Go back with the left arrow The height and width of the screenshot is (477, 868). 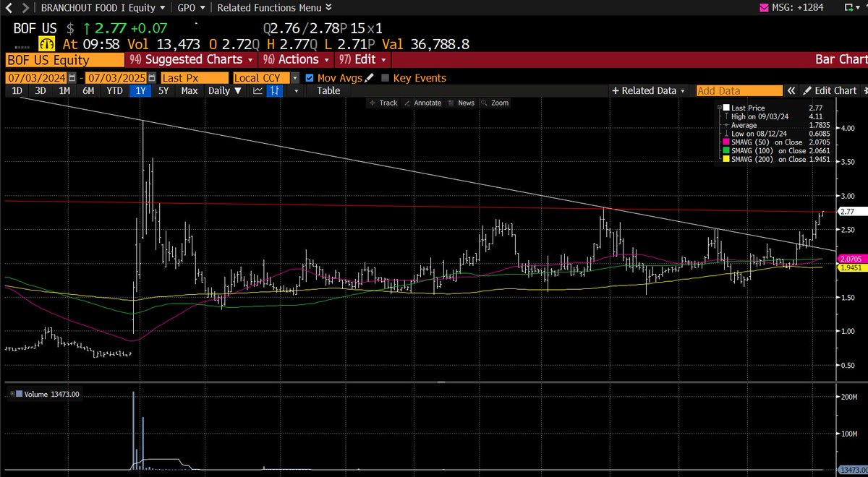point(9,8)
